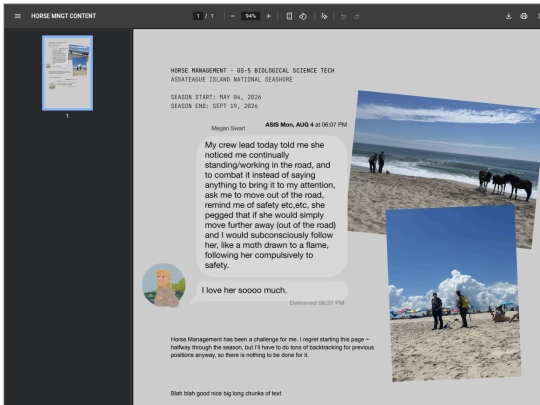Click the beach photo with horses

pyautogui.click(x=444, y=155)
